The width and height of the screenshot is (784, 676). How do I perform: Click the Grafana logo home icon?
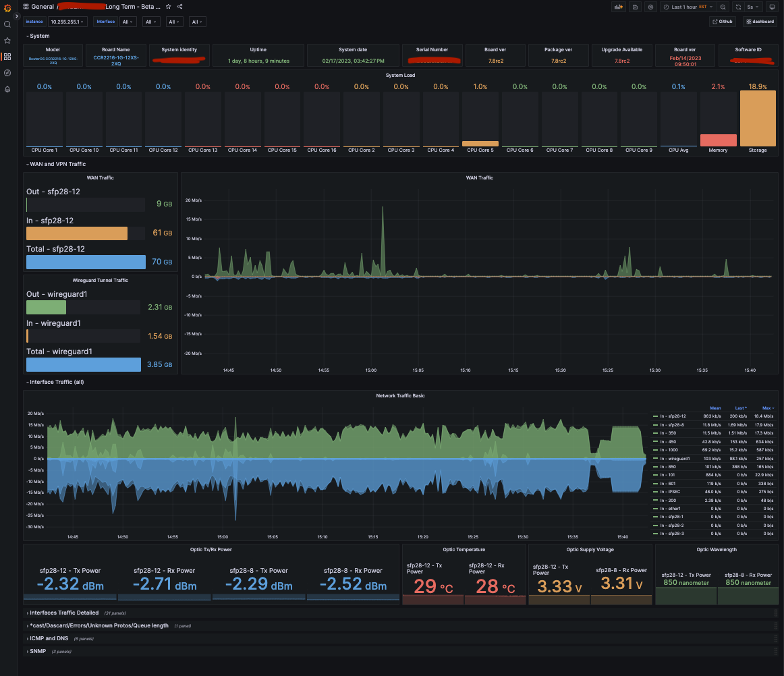7,7
